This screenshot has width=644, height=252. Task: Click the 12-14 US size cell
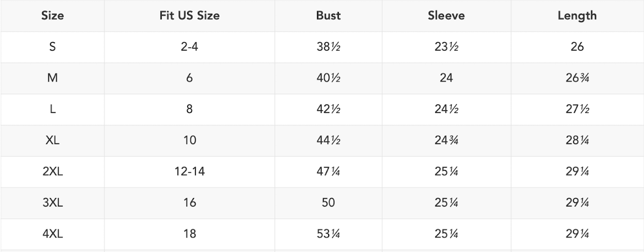click(x=189, y=172)
